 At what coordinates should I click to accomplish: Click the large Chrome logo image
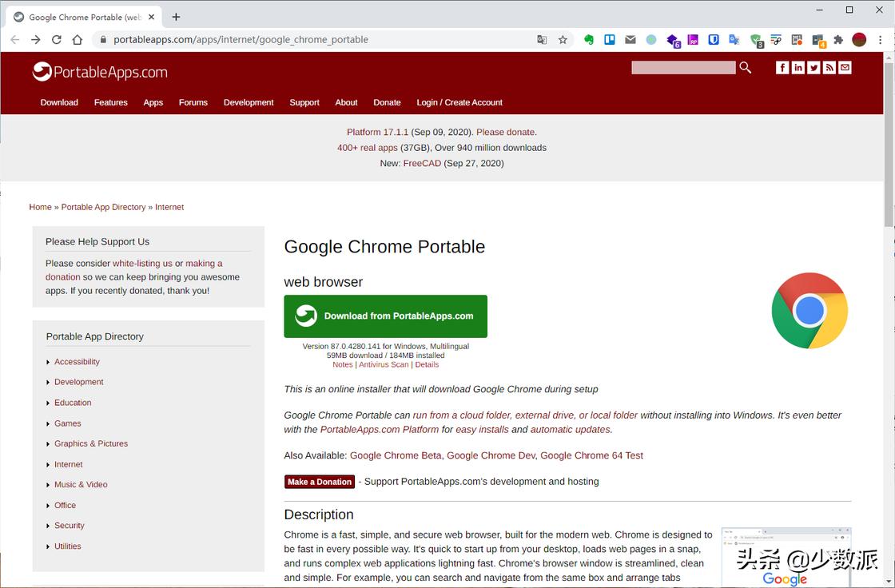[x=809, y=311]
